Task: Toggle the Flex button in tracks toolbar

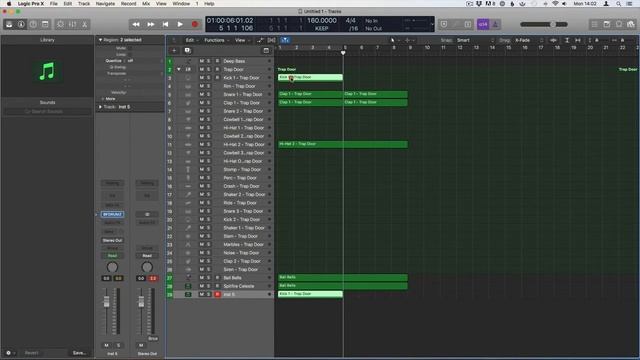Action: 271,40
